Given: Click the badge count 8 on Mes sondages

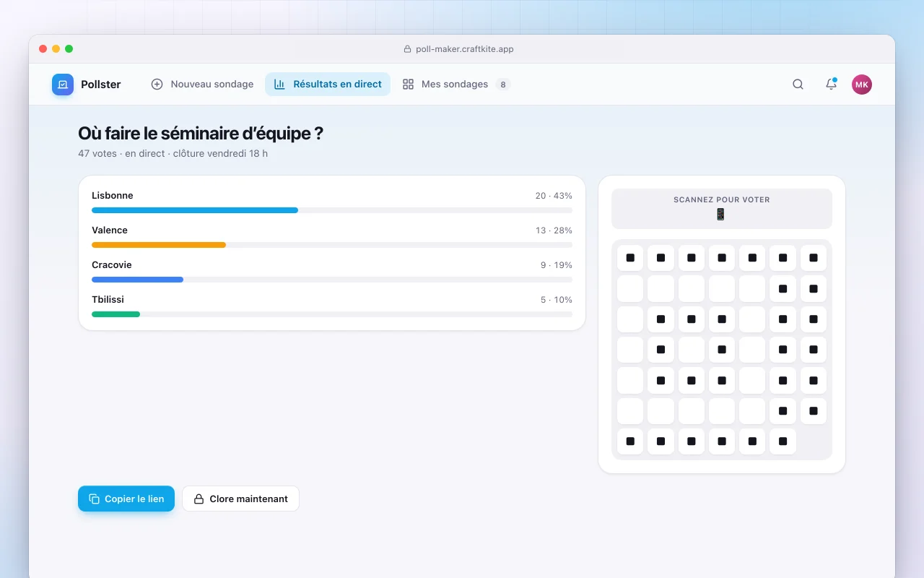Looking at the screenshot, I should (x=503, y=85).
